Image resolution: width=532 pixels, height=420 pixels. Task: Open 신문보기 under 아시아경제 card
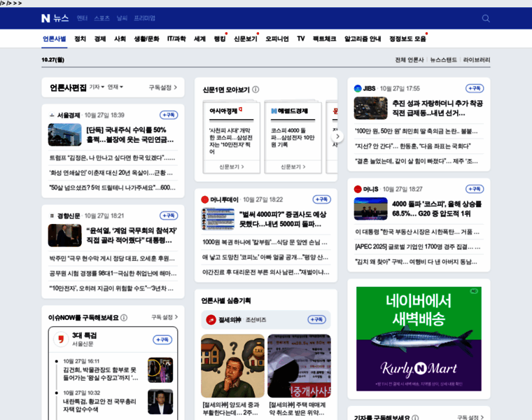coord(232,167)
